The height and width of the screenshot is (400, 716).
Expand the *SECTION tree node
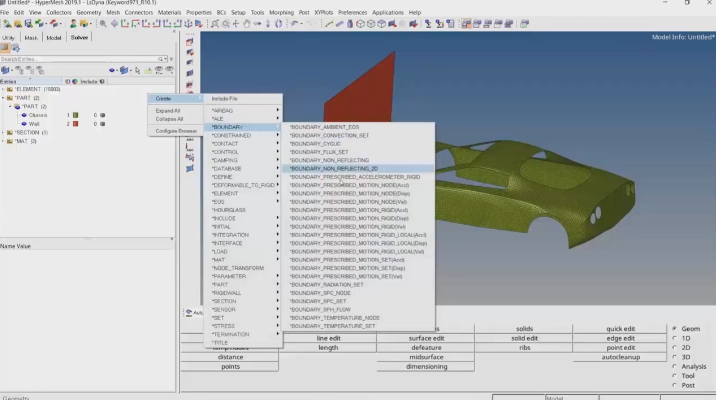[5, 132]
